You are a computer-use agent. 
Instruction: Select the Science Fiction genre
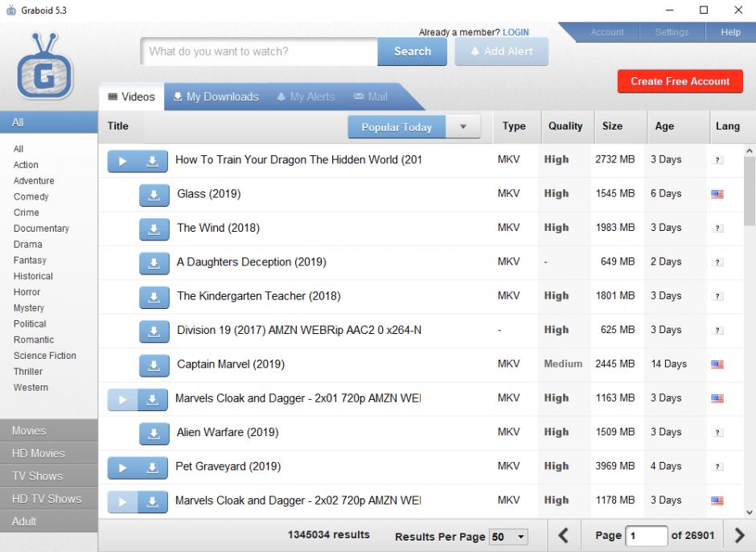pos(45,356)
